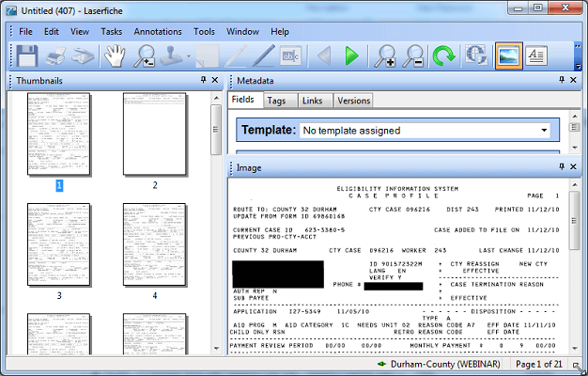Click the OCR globe page icon
The height and width of the screenshot is (376, 588).
(476, 55)
